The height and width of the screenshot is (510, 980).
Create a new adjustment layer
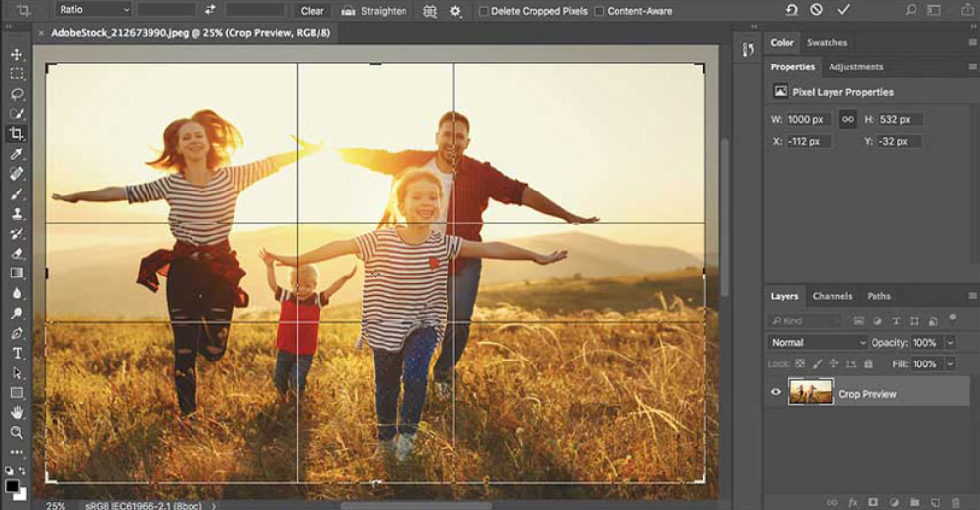pyautogui.click(x=894, y=502)
